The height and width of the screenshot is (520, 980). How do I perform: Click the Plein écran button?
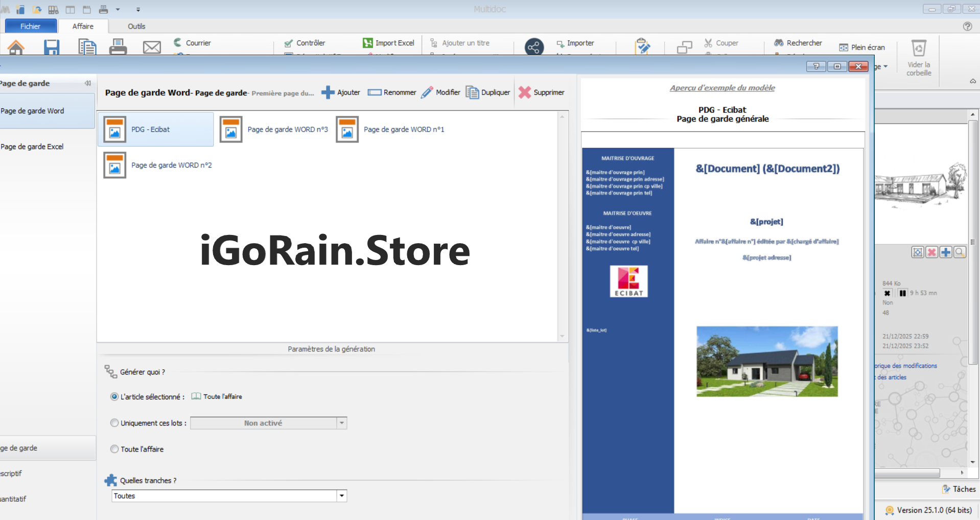click(x=862, y=48)
